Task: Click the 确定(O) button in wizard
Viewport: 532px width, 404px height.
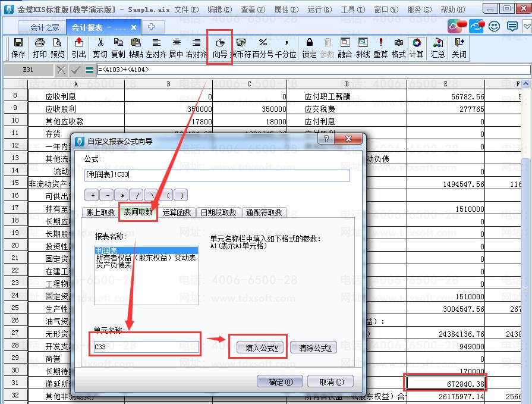Action: point(281,382)
